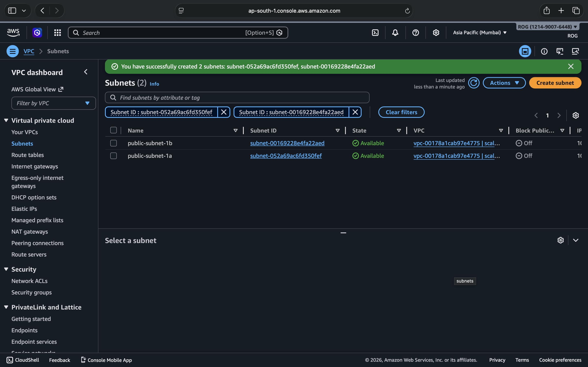588x367 pixels.
Task: Click the Create subnet button
Action: click(555, 83)
